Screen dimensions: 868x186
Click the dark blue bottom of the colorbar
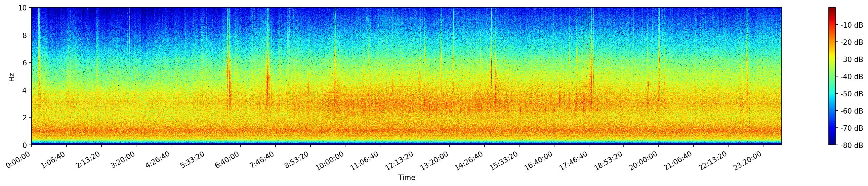tap(832, 143)
